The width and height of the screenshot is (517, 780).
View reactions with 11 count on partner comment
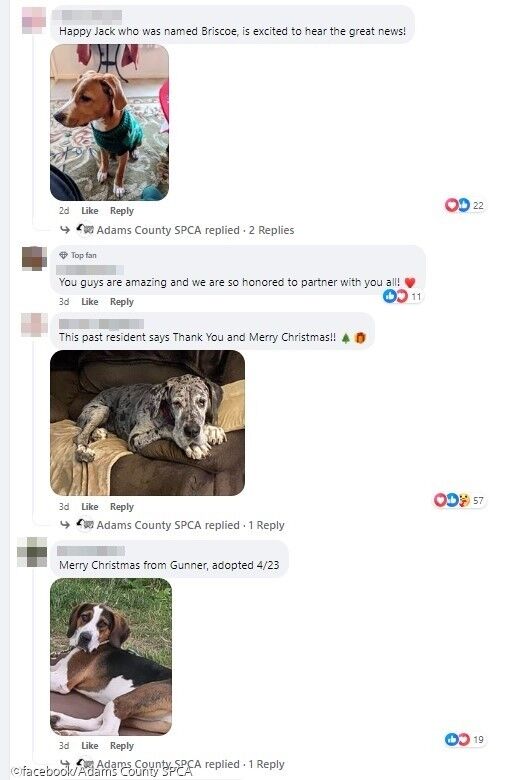403,296
